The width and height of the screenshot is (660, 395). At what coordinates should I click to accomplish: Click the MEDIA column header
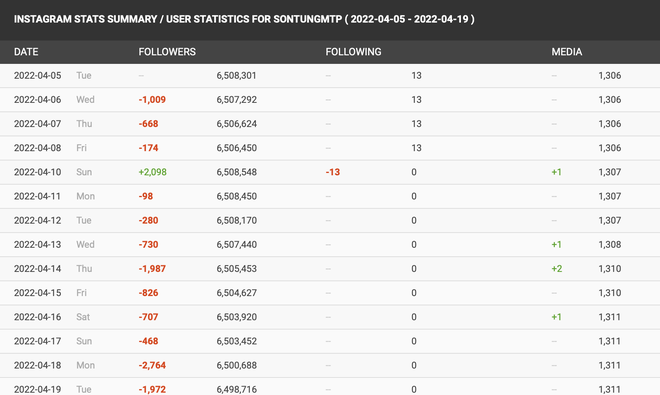point(567,52)
